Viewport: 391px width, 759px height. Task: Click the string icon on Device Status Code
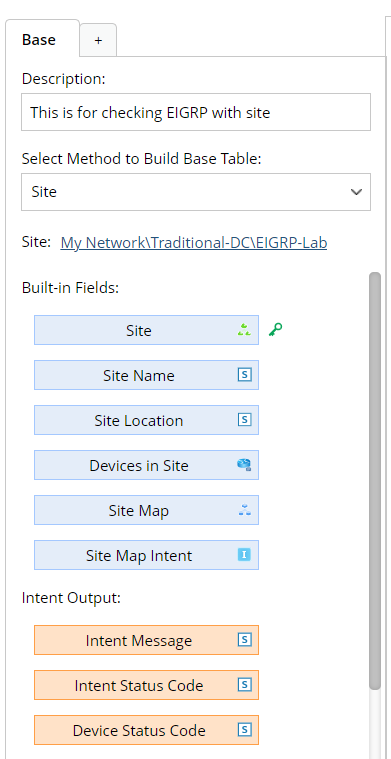pyautogui.click(x=244, y=730)
